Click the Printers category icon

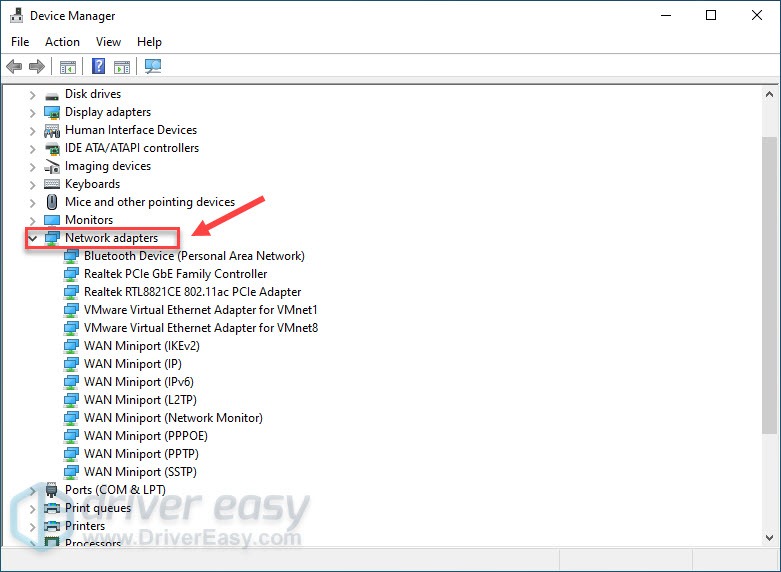pos(52,526)
